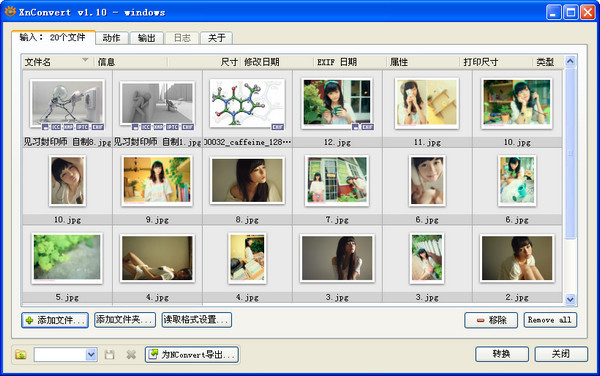Select the 7.jpg thumbnail image
Screen dimensions: 600x376
[337, 181]
